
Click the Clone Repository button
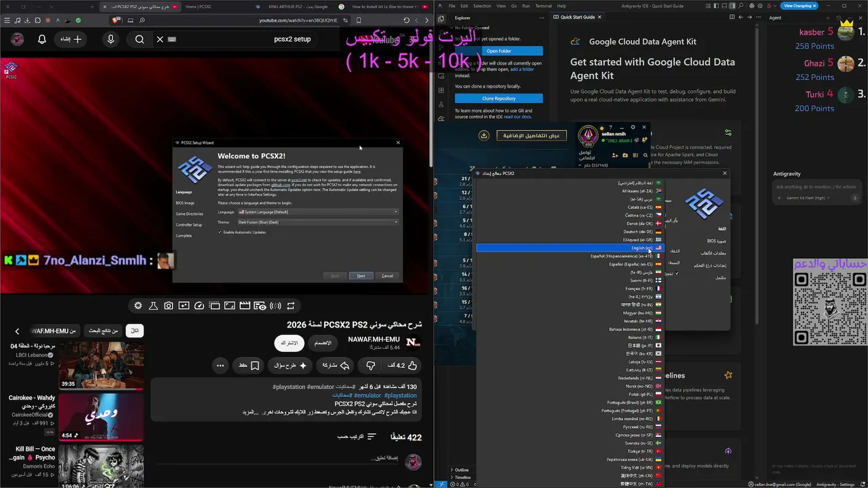[498, 98]
